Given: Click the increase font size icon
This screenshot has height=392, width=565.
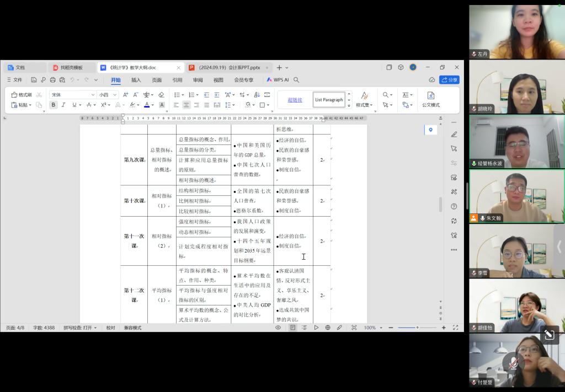Looking at the screenshot, I should [x=126, y=95].
